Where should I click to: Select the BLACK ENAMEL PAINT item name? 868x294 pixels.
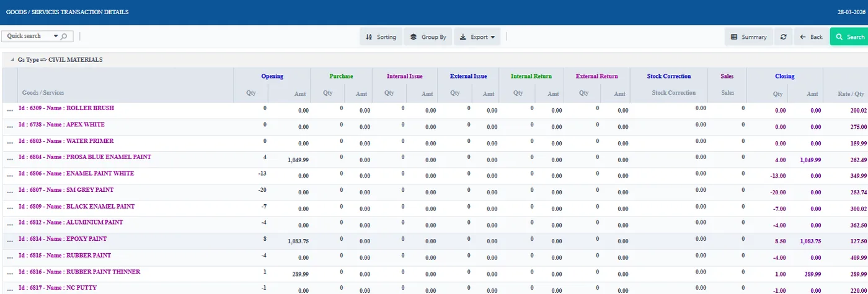[77, 206]
